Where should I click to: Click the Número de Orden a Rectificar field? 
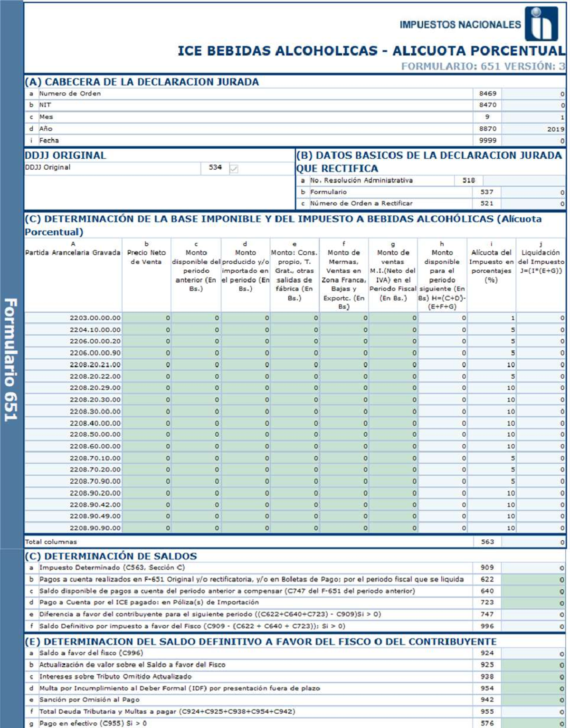coord(533,203)
